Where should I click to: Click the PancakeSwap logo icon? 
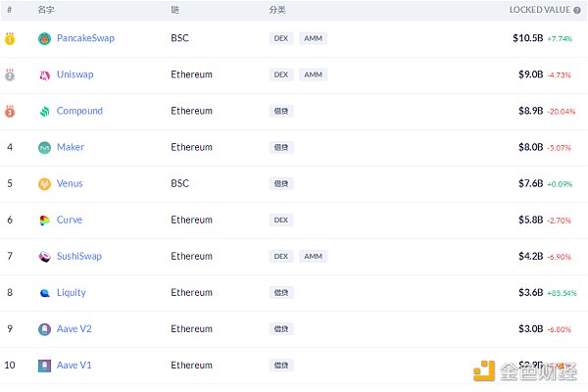44,38
